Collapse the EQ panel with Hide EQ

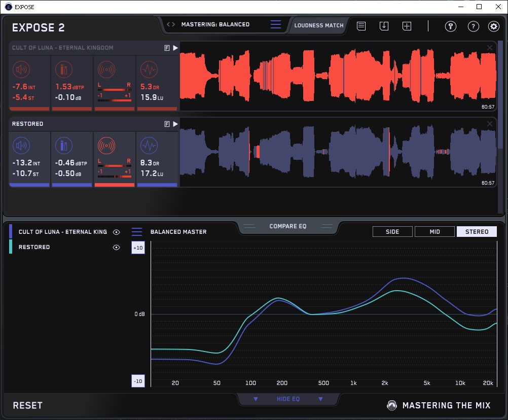point(287,399)
